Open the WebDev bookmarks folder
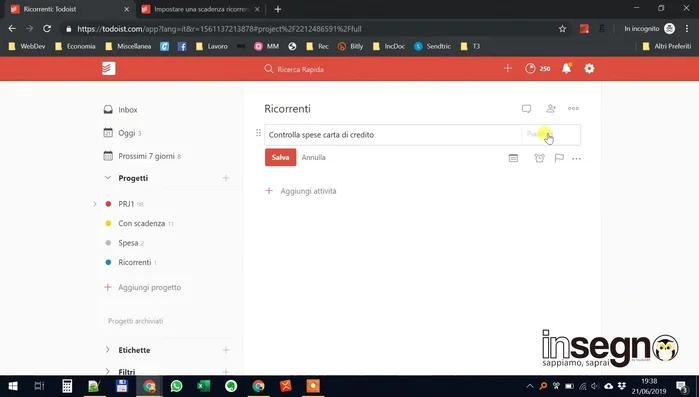Screen dimensions: 699x397 [x=27, y=46]
